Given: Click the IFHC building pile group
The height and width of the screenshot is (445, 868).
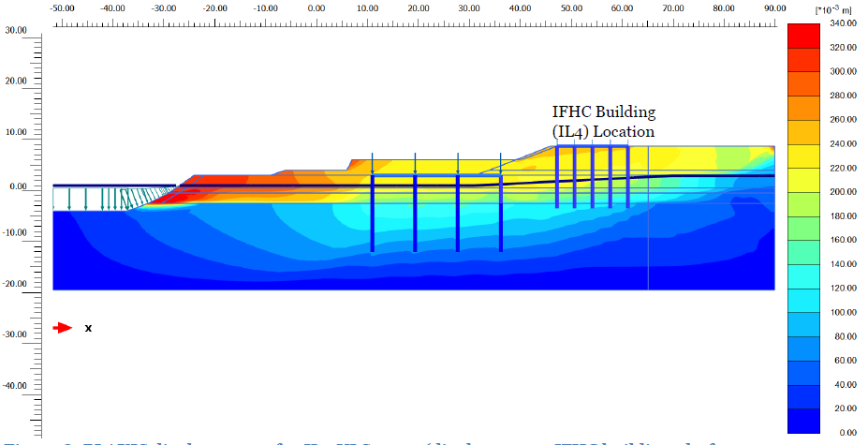Looking at the screenshot, I should [x=592, y=176].
